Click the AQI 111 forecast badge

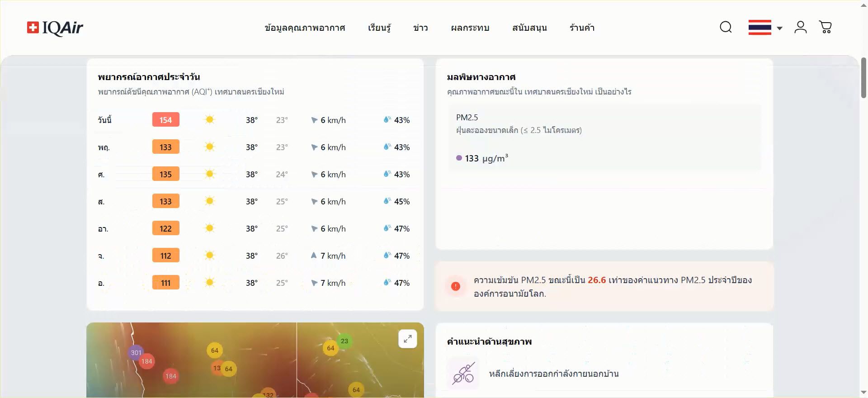click(165, 283)
